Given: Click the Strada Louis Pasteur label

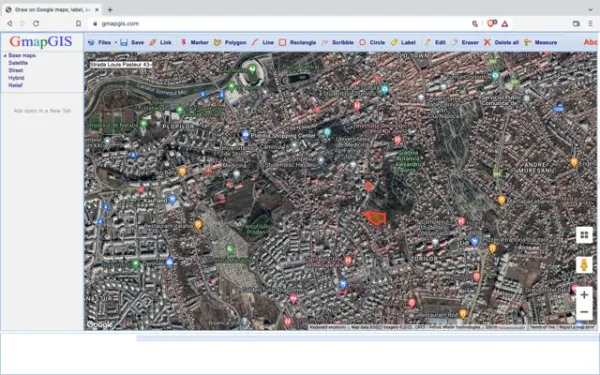Looking at the screenshot, I should 121,65.
